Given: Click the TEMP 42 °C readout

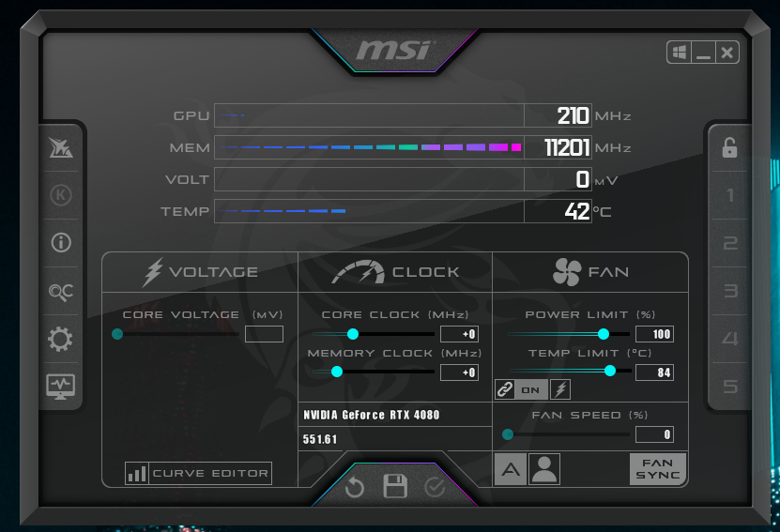Looking at the screenshot, I should [558, 211].
